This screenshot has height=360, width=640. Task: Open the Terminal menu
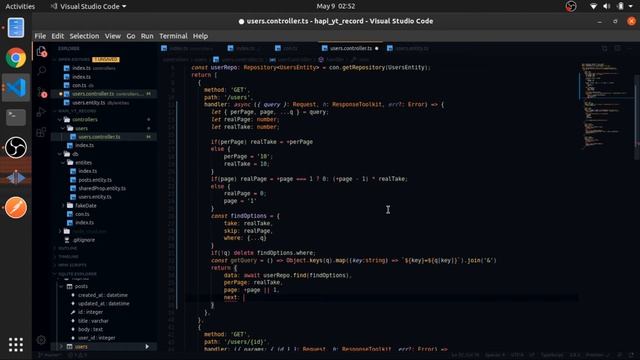click(x=173, y=36)
